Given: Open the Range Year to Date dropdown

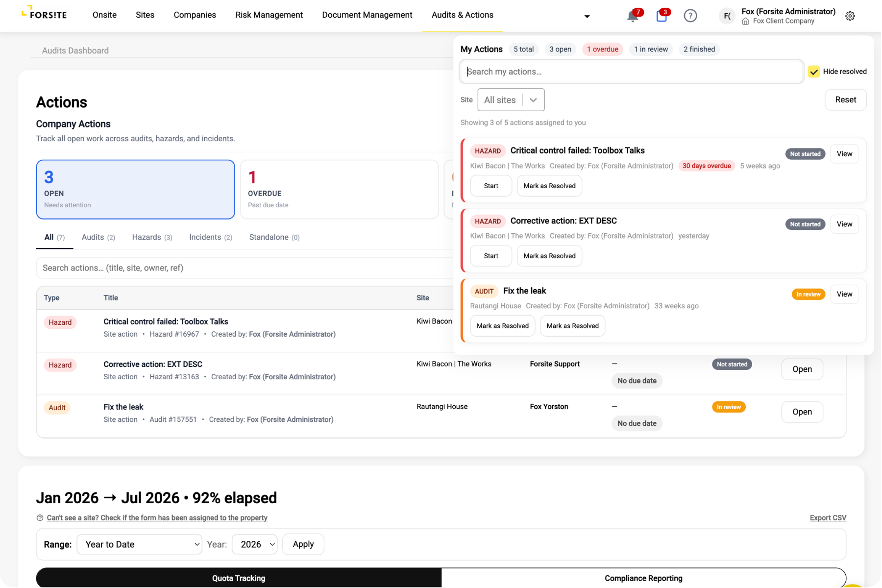Looking at the screenshot, I should [x=140, y=544].
